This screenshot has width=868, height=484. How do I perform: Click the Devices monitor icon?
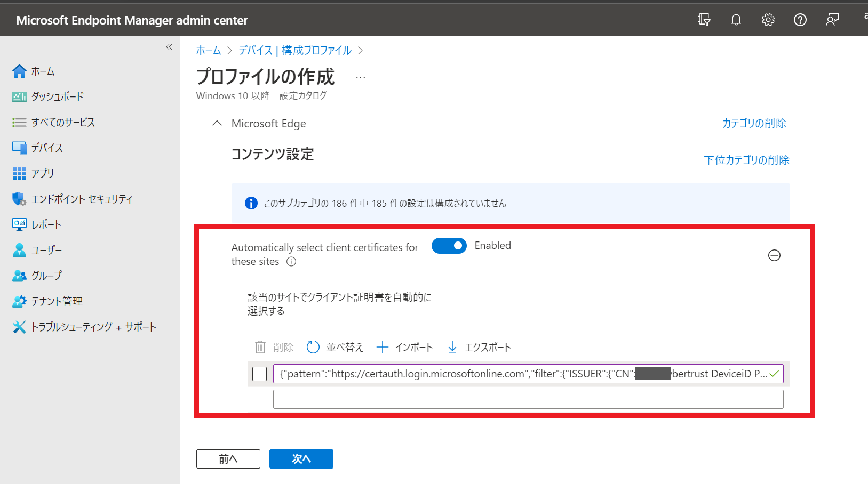point(19,148)
